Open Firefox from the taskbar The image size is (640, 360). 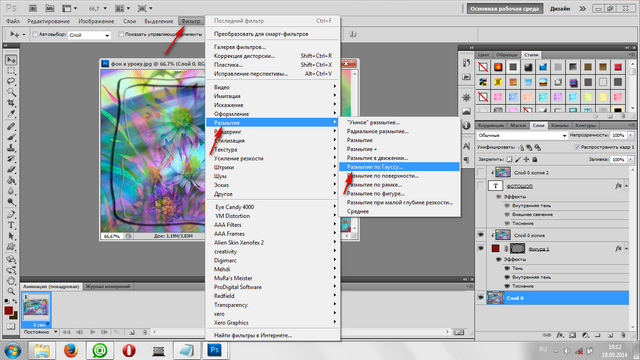(x=71, y=350)
